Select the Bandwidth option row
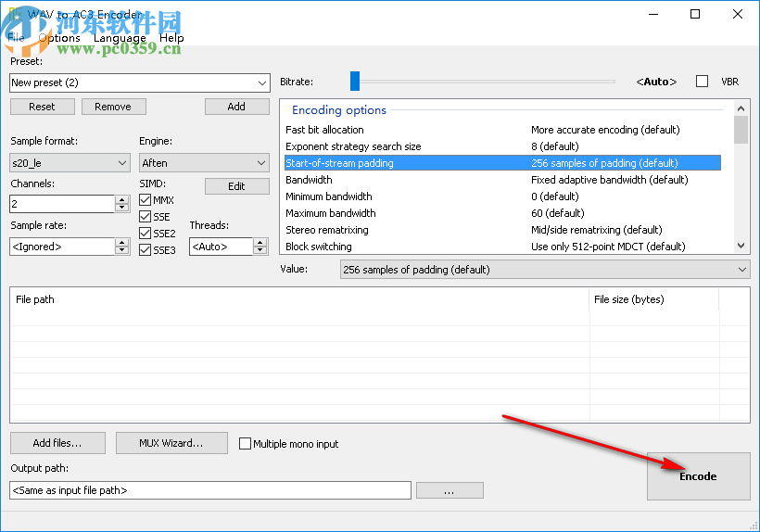This screenshot has height=532, width=760. pos(502,180)
